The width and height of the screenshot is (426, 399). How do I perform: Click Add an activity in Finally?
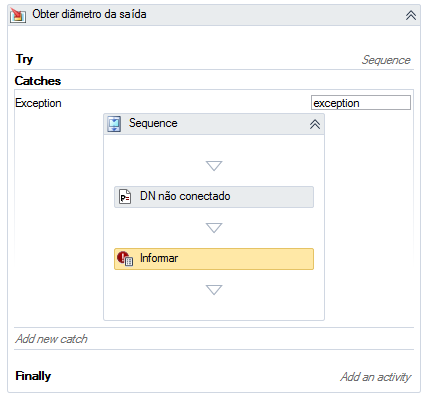375,377
